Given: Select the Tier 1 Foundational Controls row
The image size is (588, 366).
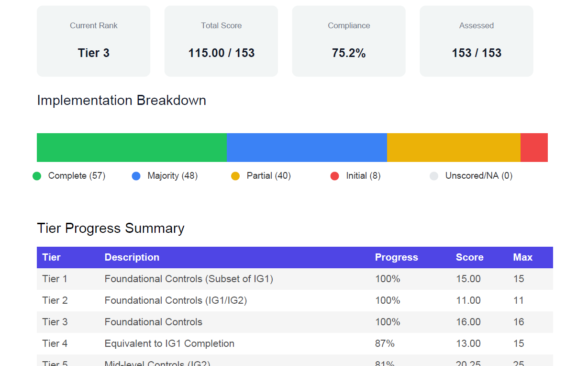Looking at the screenshot, I should (x=191, y=279).
